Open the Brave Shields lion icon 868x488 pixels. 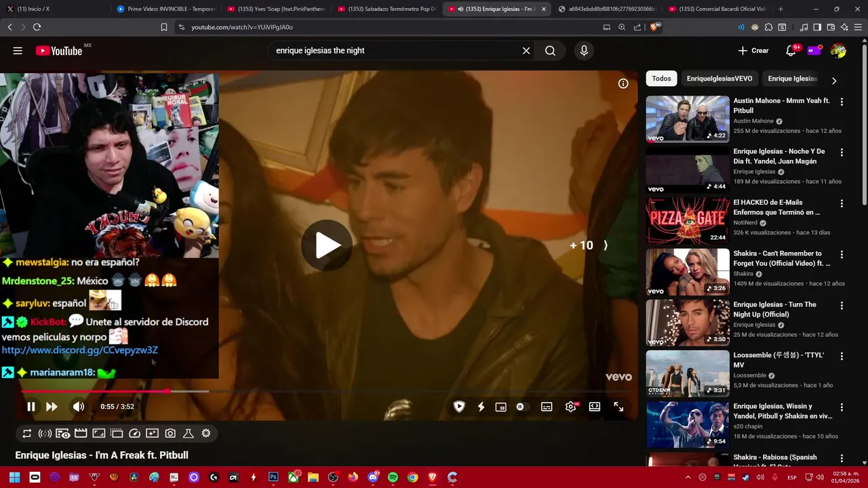(x=654, y=27)
